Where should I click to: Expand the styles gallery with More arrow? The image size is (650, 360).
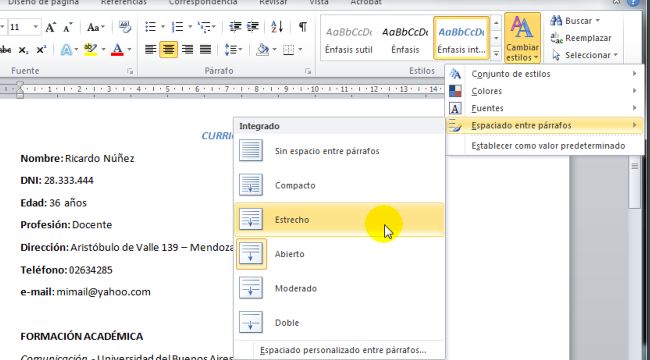point(496,54)
